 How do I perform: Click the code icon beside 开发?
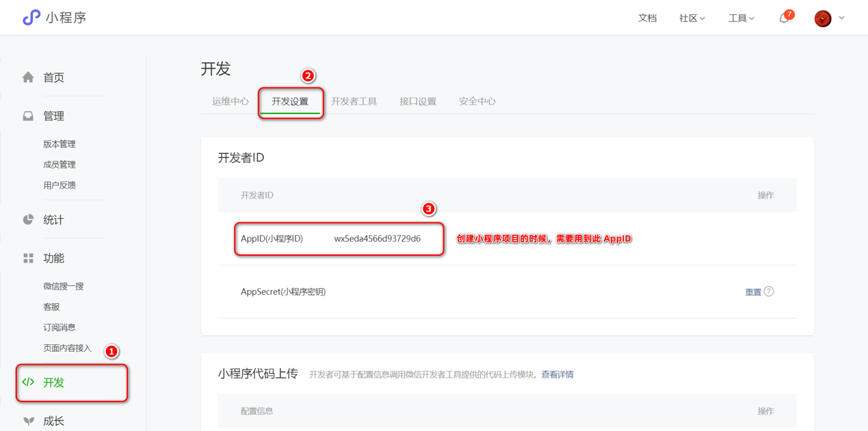28,382
